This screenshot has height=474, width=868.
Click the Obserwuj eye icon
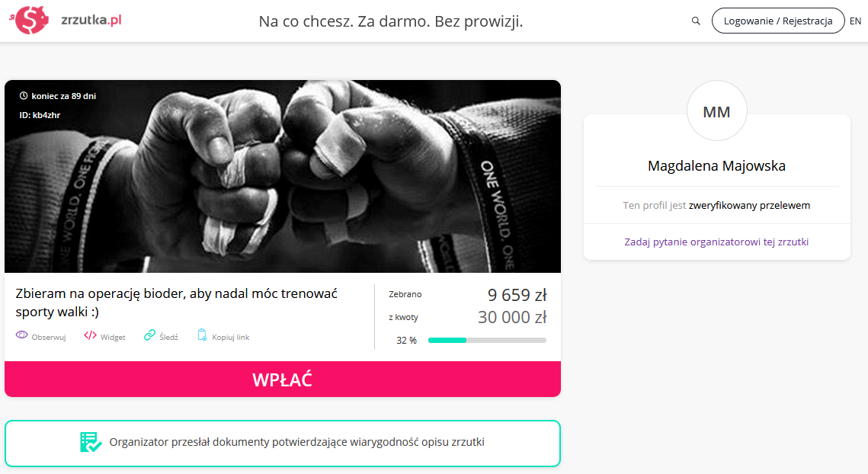point(21,335)
